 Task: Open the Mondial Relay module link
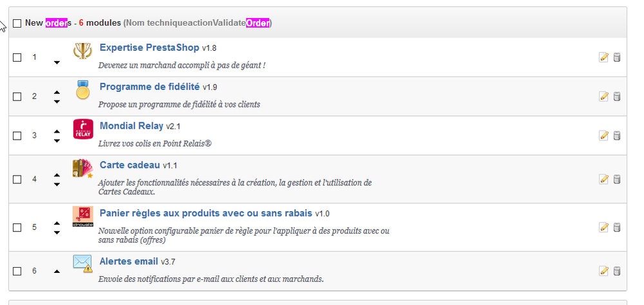131,126
